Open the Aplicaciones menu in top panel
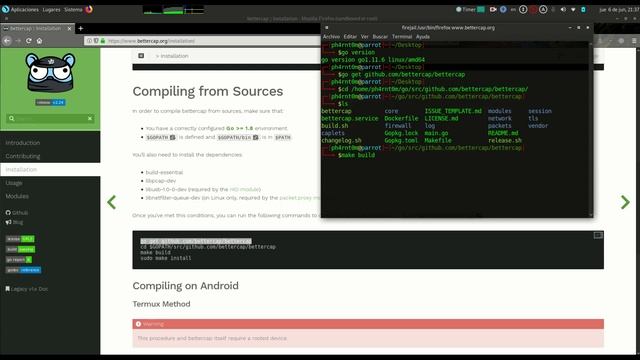This screenshot has width=640, height=360. [20, 9]
